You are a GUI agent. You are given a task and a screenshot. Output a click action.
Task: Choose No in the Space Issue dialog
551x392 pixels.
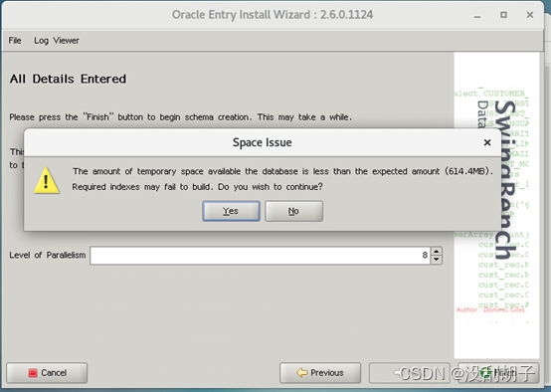293,211
